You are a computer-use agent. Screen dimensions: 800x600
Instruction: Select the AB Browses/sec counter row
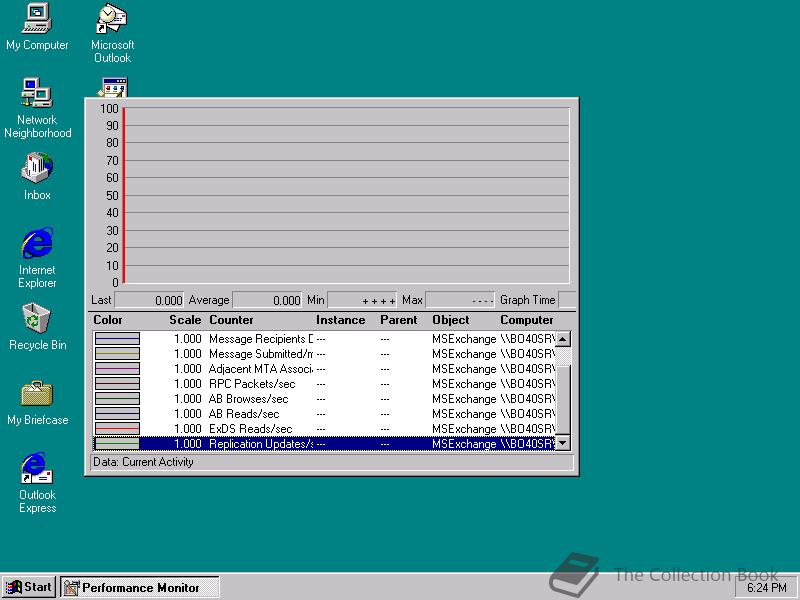pos(324,399)
